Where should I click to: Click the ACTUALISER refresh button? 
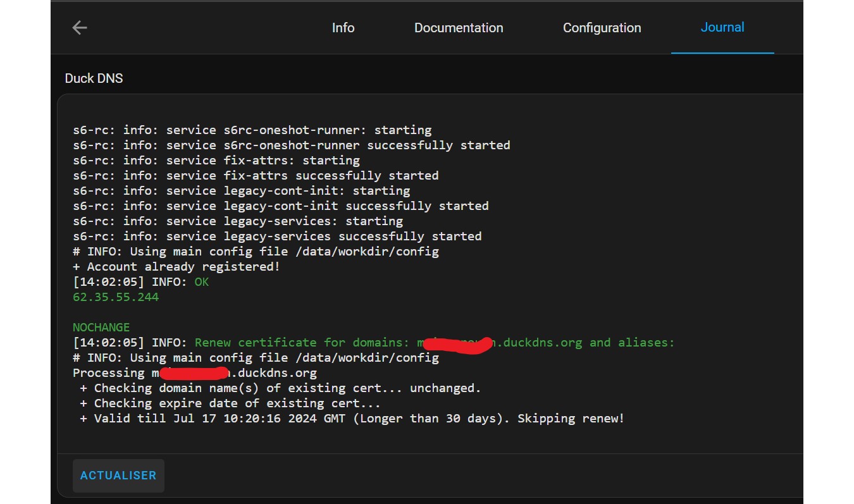pos(118,476)
